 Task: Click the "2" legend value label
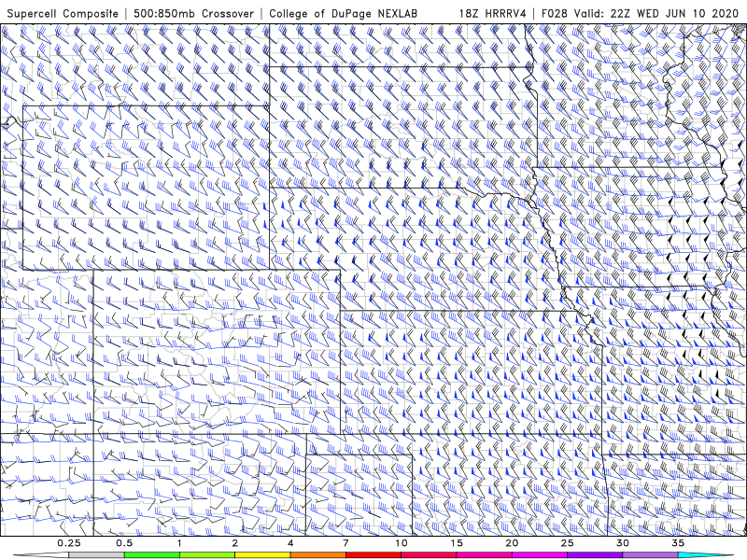pyautogui.click(x=235, y=543)
